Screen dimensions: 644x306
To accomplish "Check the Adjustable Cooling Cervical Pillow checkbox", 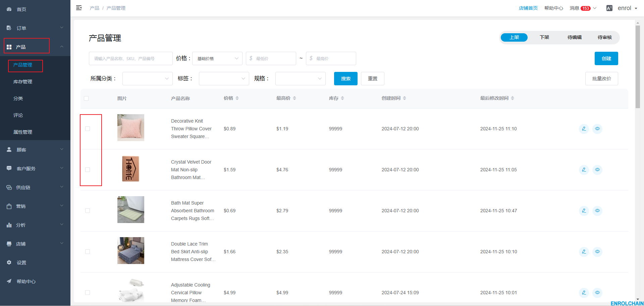I will pyautogui.click(x=88, y=293).
